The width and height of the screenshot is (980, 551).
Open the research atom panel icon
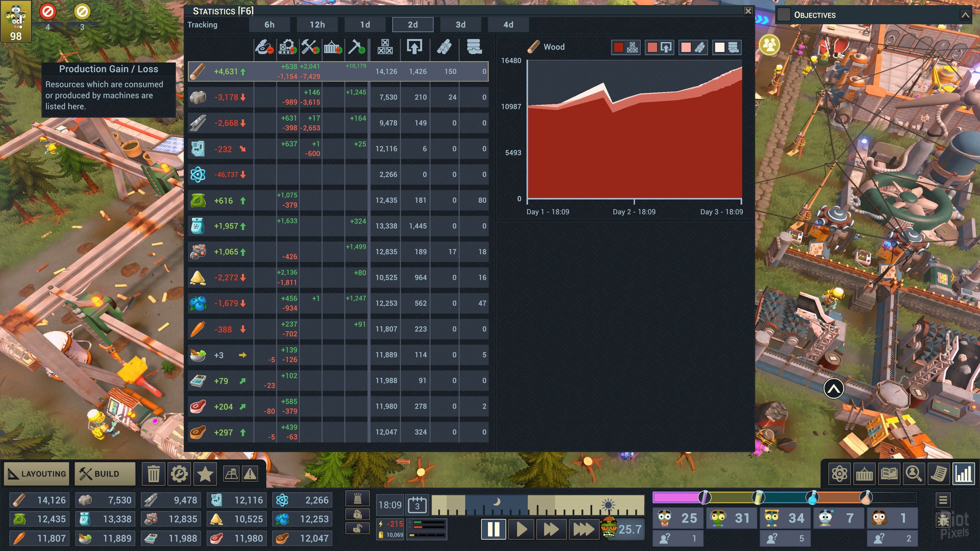(839, 474)
